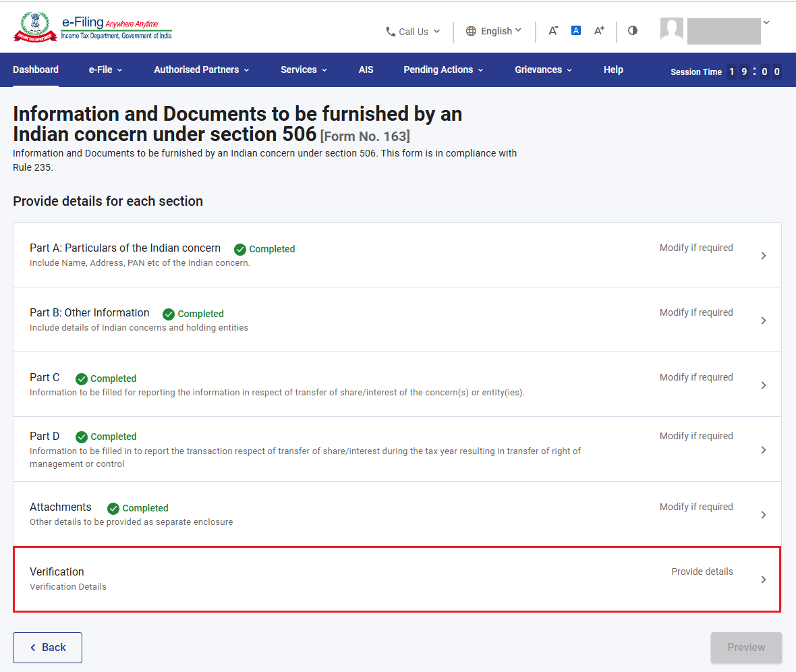This screenshot has width=796, height=672.
Task: Open the English language dropdown
Action: [x=493, y=31]
